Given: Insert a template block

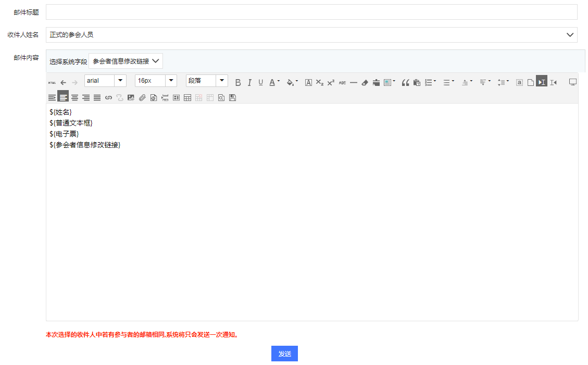Looking at the screenshot, I should [176, 98].
